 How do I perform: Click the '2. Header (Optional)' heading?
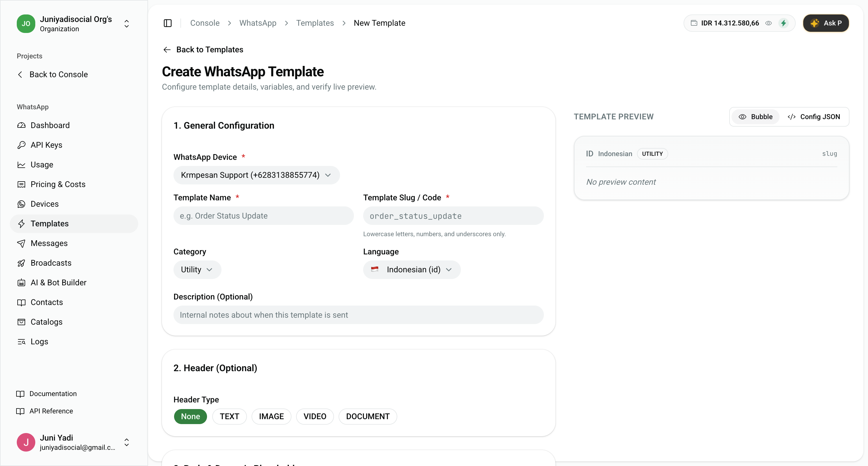(215, 368)
